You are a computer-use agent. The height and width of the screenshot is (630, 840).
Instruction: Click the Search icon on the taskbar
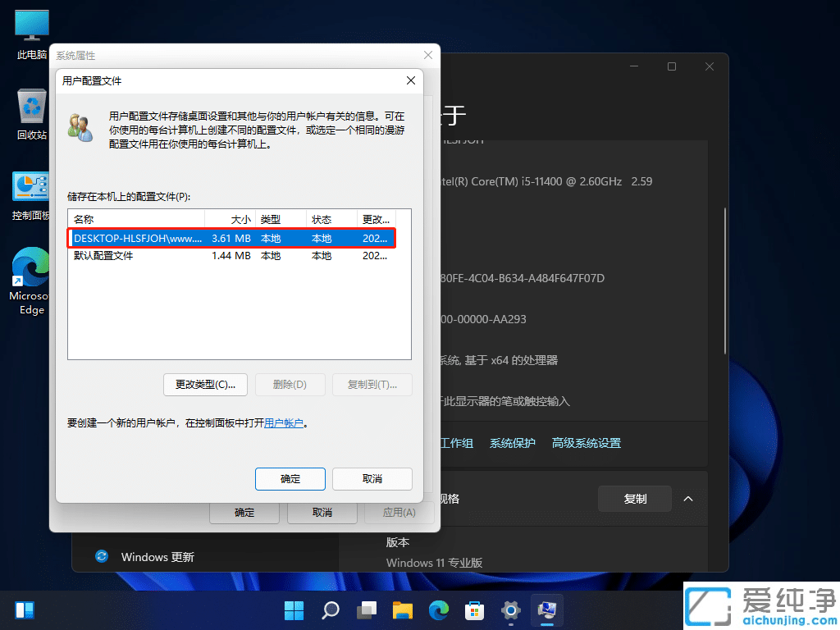point(330,609)
